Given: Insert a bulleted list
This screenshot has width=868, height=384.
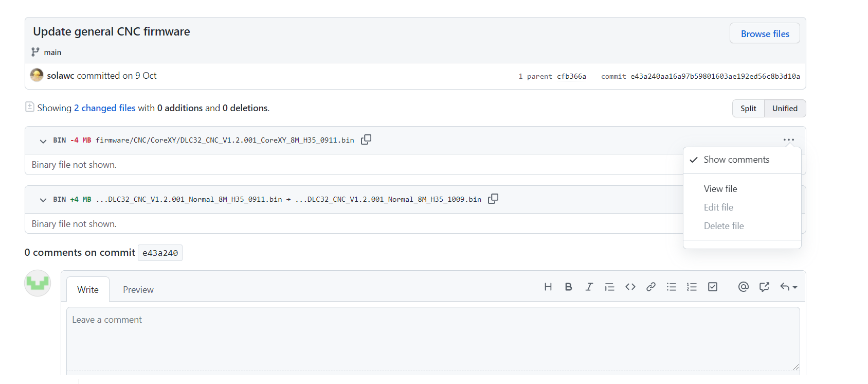Looking at the screenshot, I should (671, 287).
